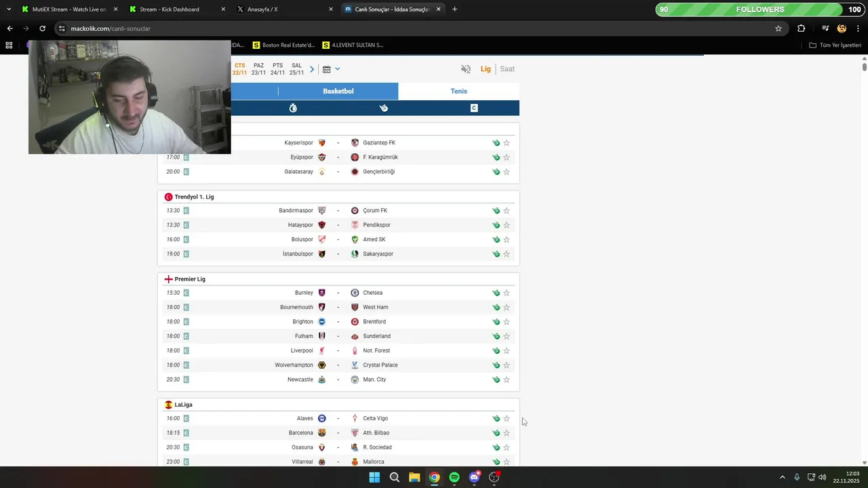Open the Chrome profile avatar
The height and width of the screenshot is (488, 868).
tap(842, 28)
